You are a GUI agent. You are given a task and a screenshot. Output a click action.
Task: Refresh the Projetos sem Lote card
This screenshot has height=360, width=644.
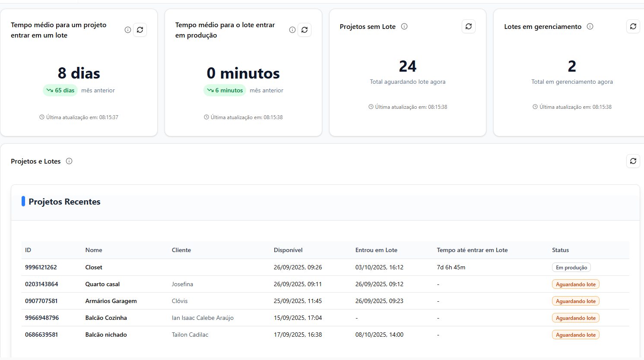coord(469,26)
